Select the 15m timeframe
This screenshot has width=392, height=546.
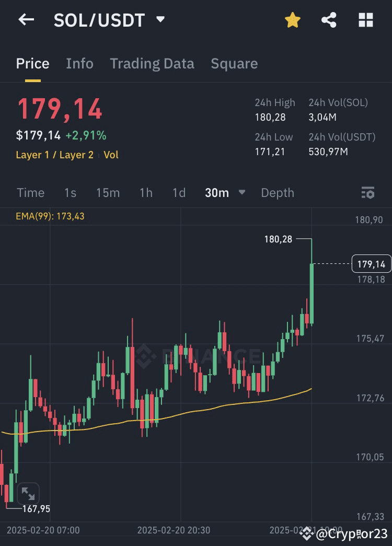[108, 193]
